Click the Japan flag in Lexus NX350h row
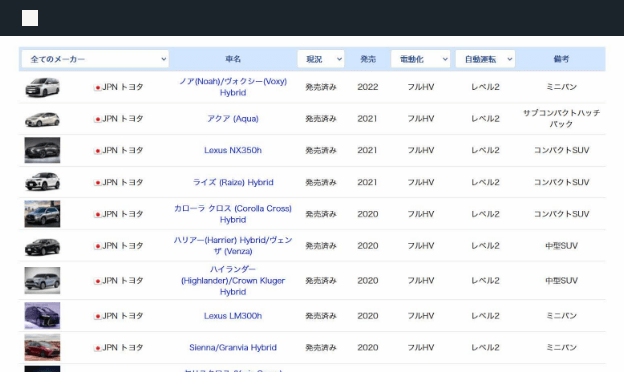The width and height of the screenshot is (624, 372). pyautogui.click(x=98, y=151)
